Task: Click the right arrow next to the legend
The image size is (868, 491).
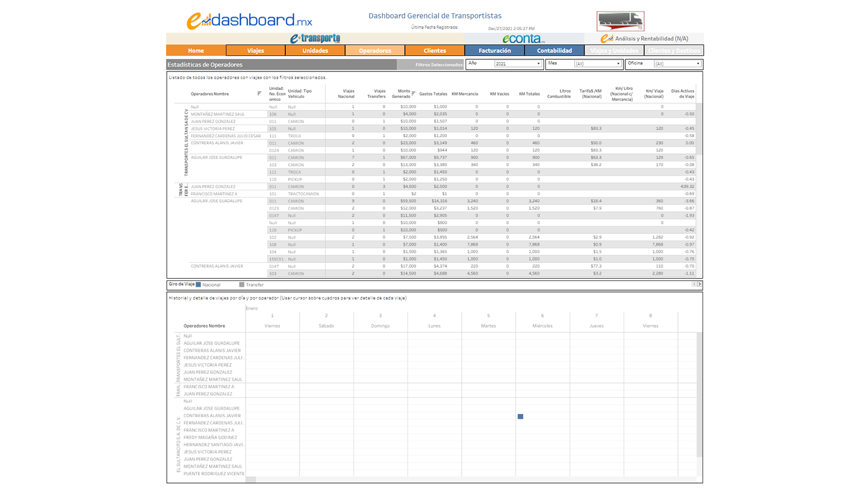Action: click(x=699, y=284)
